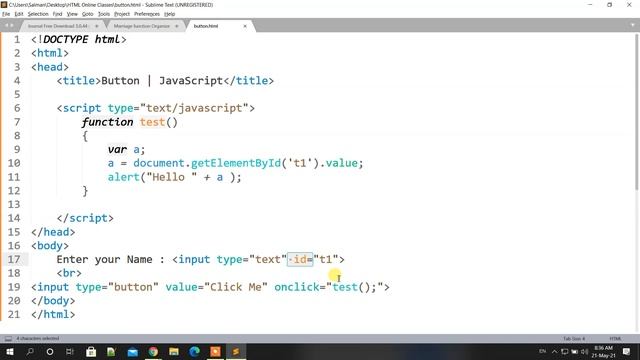This screenshot has height=360, width=640.
Task: Click line number 1 in the gutter
Action: point(17,40)
